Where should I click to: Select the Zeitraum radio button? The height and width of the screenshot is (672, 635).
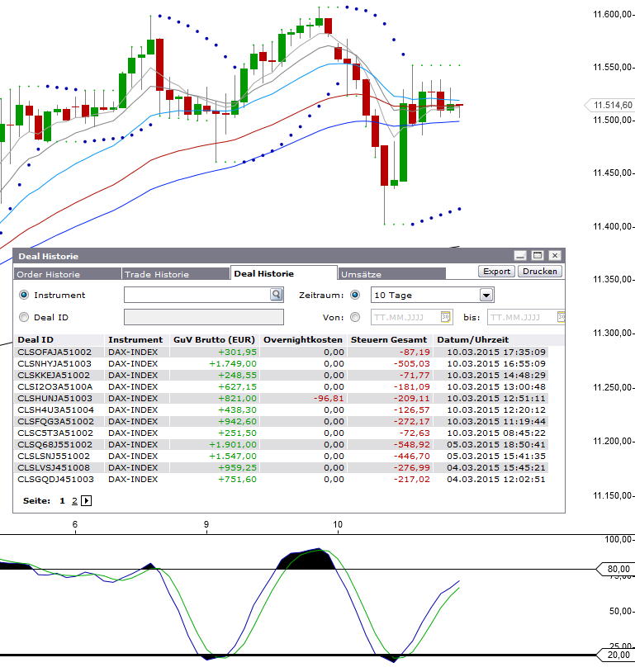355,295
